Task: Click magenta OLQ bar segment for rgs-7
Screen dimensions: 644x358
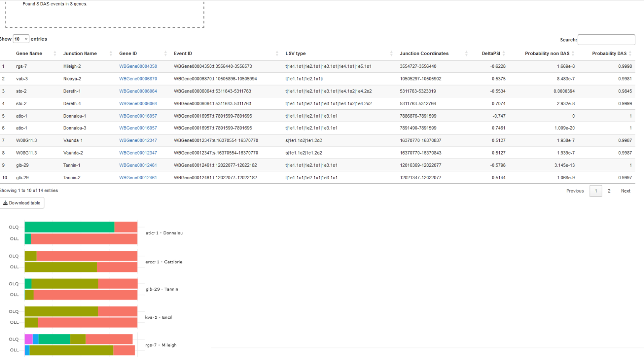Action: coord(29,339)
